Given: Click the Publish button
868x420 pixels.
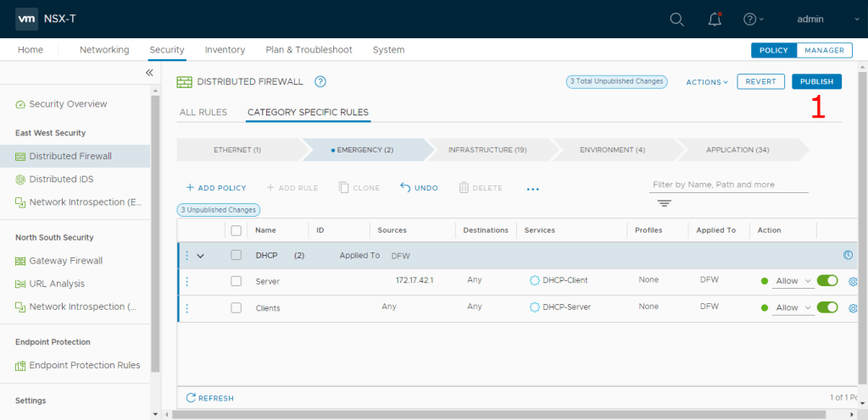Looking at the screenshot, I should pos(816,82).
